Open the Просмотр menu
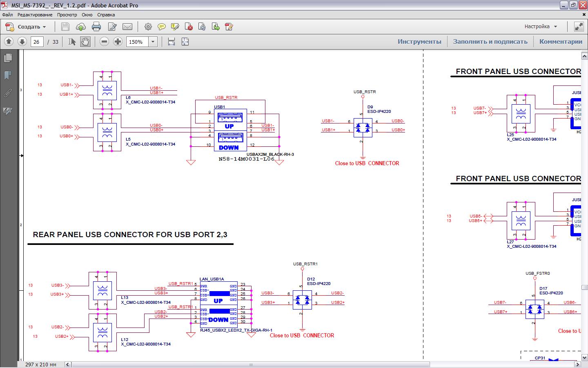This screenshot has height=368, width=588. (67, 15)
